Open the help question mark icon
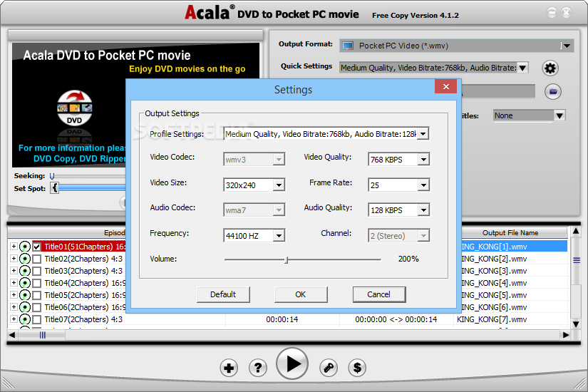This screenshot has width=588, height=392. (x=258, y=368)
